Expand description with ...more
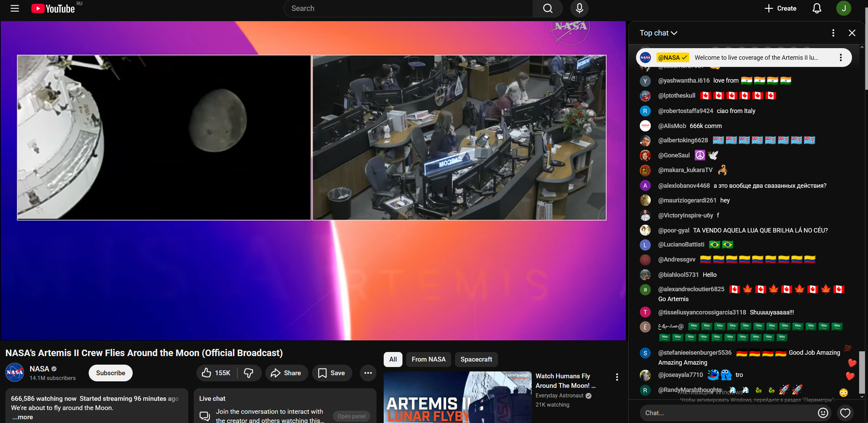 [x=23, y=417]
